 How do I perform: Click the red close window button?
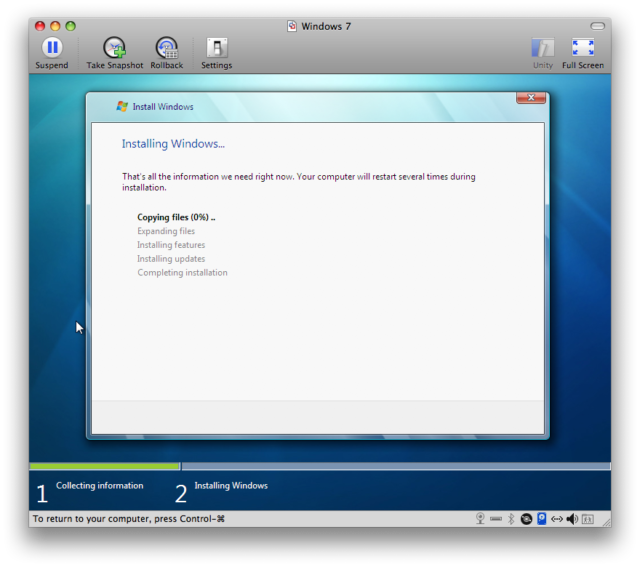point(40,26)
